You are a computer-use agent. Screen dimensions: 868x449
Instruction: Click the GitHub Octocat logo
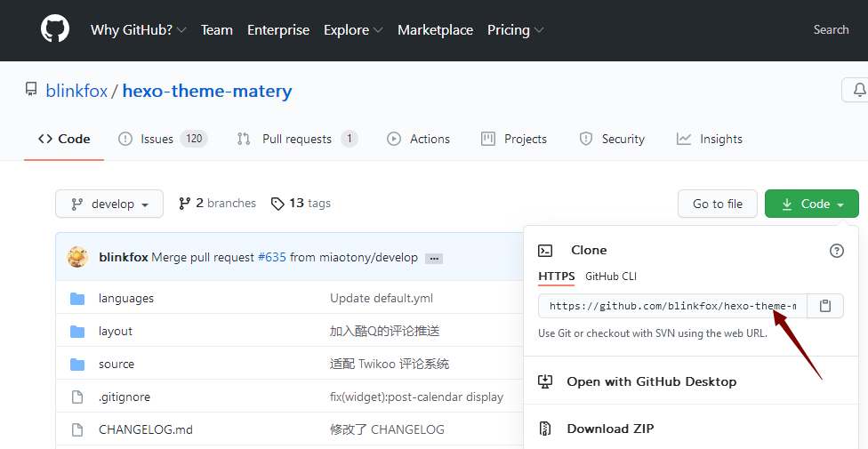[x=55, y=28]
